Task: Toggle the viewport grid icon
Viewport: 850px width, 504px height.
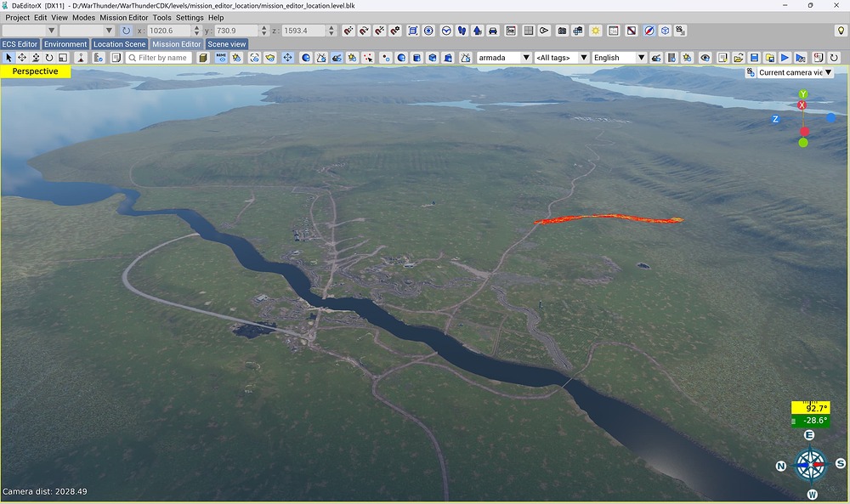Action: pos(529,31)
